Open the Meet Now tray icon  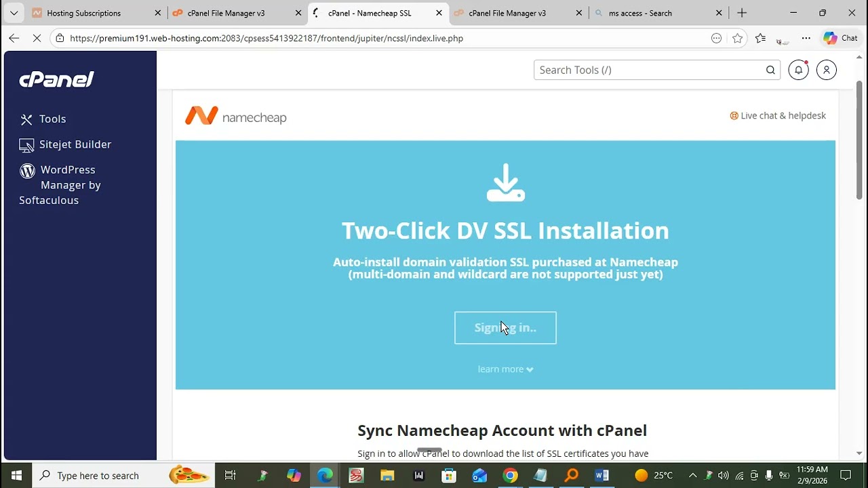754,475
